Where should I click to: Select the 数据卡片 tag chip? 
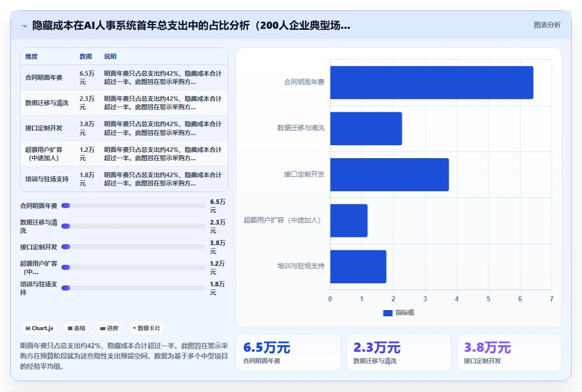[146, 328]
